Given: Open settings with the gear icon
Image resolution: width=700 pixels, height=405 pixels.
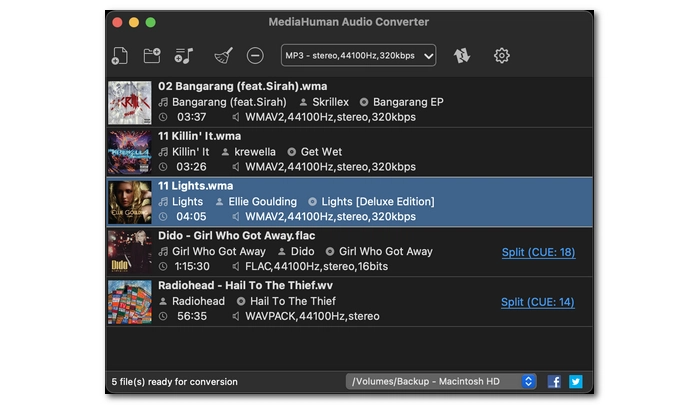Looking at the screenshot, I should point(501,56).
